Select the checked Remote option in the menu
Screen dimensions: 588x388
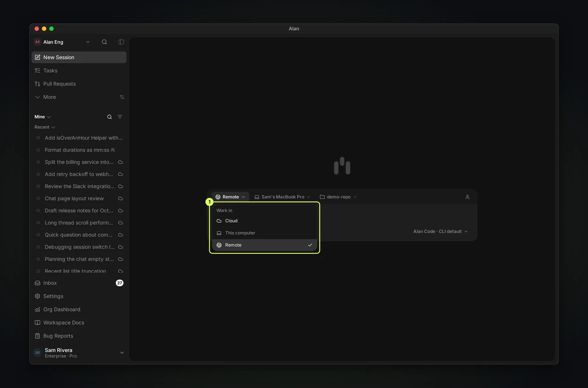click(265, 245)
